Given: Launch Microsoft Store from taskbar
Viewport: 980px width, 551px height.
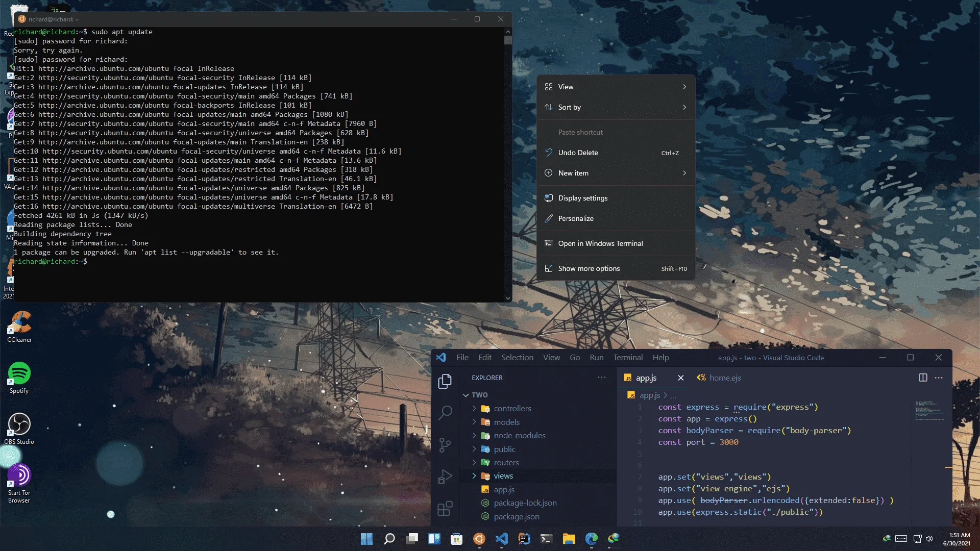Looking at the screenshot, I should 456,539.
